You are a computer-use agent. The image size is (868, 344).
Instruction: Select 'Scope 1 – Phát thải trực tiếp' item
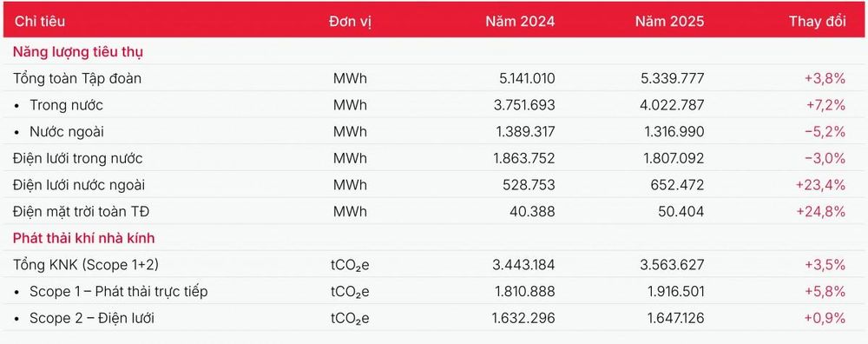click(x=118, y=291)
